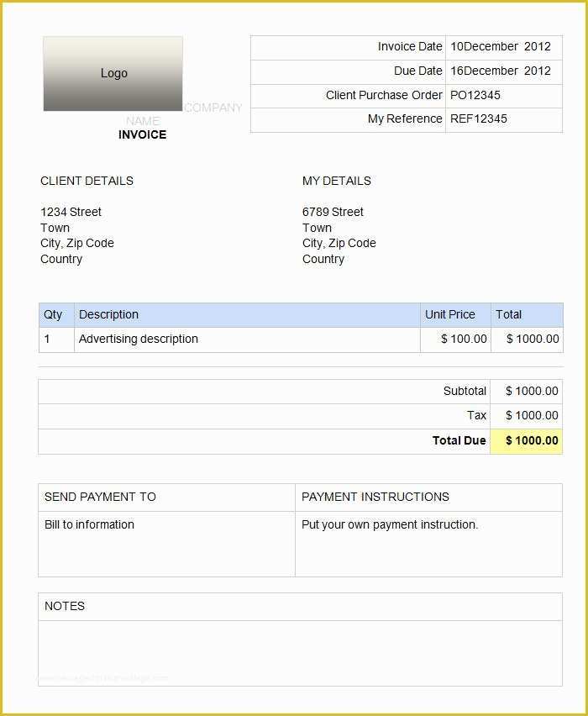Viewport: 588px width, 716px height.
Task: Click the Logo placeholder image
Action: pos(113,73)
